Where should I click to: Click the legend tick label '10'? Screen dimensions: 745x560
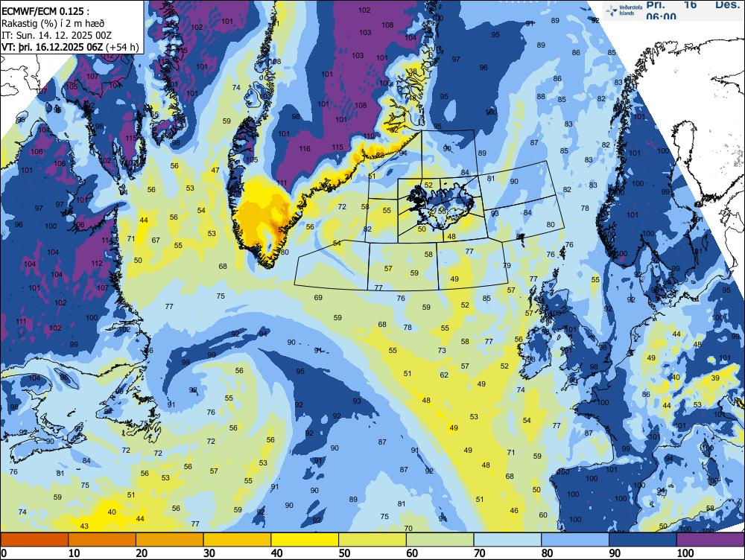pos(74,553)
